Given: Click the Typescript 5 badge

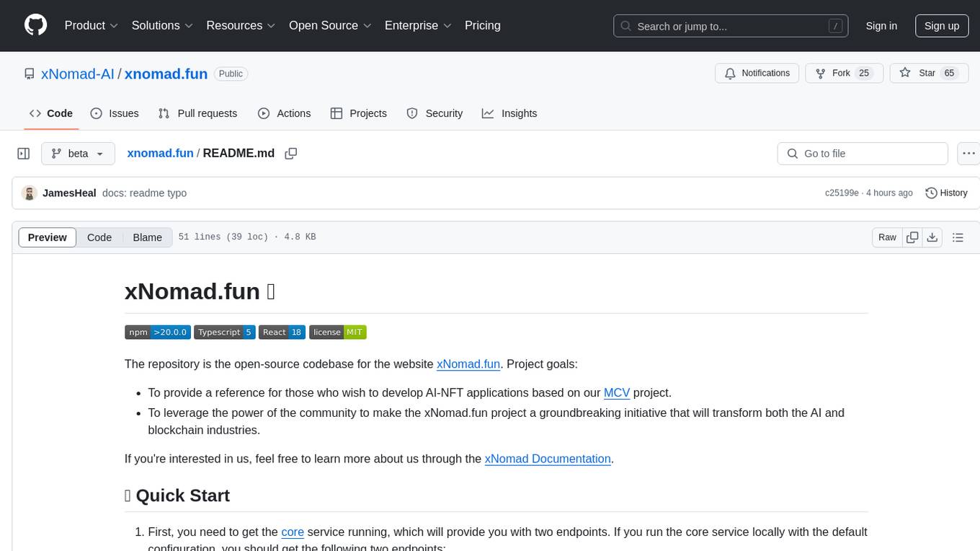Looking at the screenshot, I should pyautogui.click(x=224, y=332).
